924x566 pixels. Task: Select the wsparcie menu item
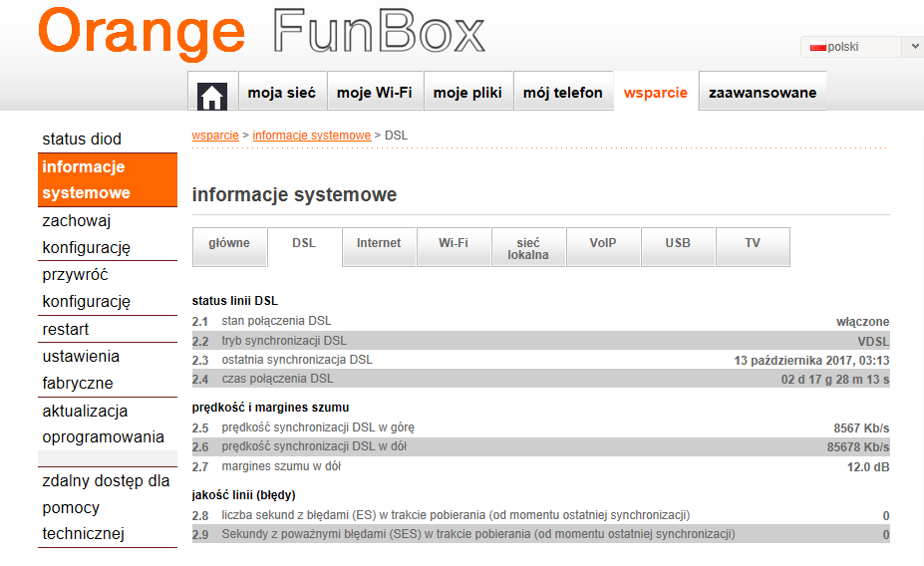tap(656, 93)
